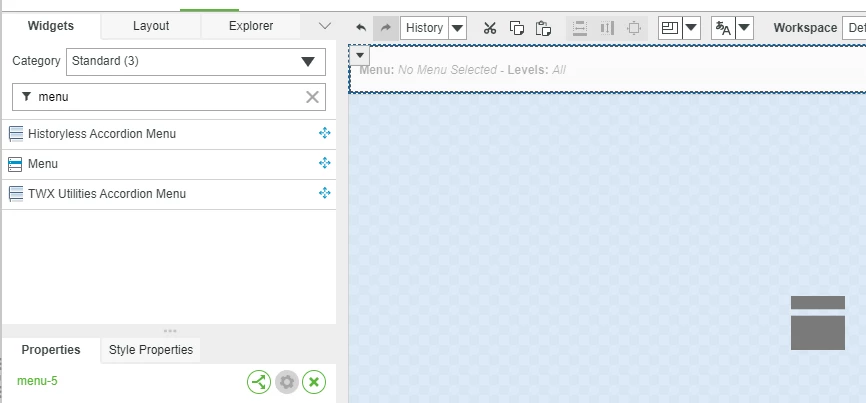Select TWX Utilities Accordion Menu widget
The image size is (866, 403).
168,194
